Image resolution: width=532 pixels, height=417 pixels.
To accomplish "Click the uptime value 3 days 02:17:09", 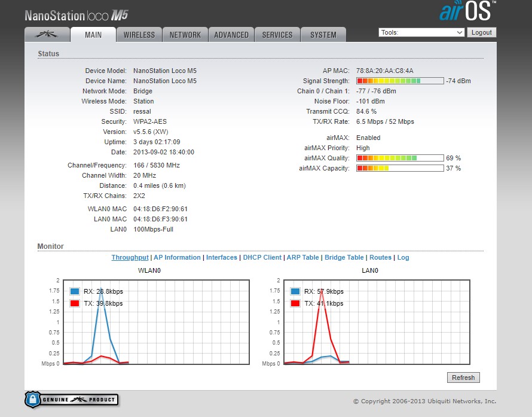I will coord(157,142).
